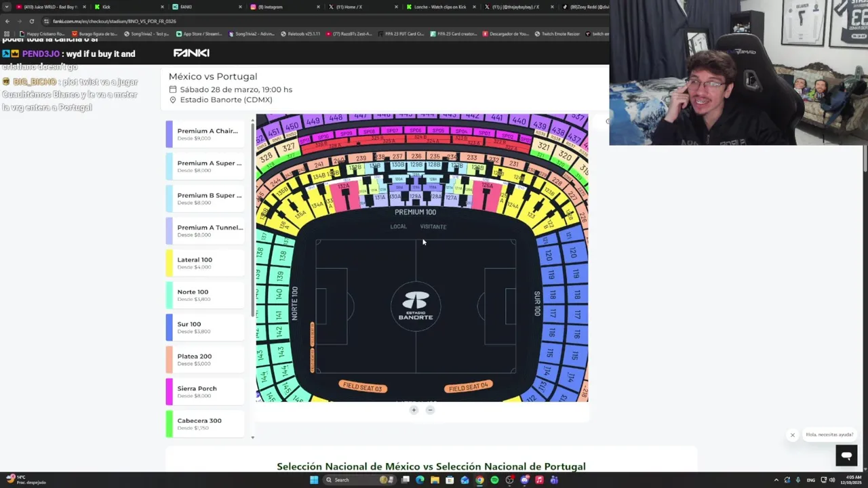The image size is (868, 488).
Task: Open 'Descargador de You...' bookmark
Action: 505,33
